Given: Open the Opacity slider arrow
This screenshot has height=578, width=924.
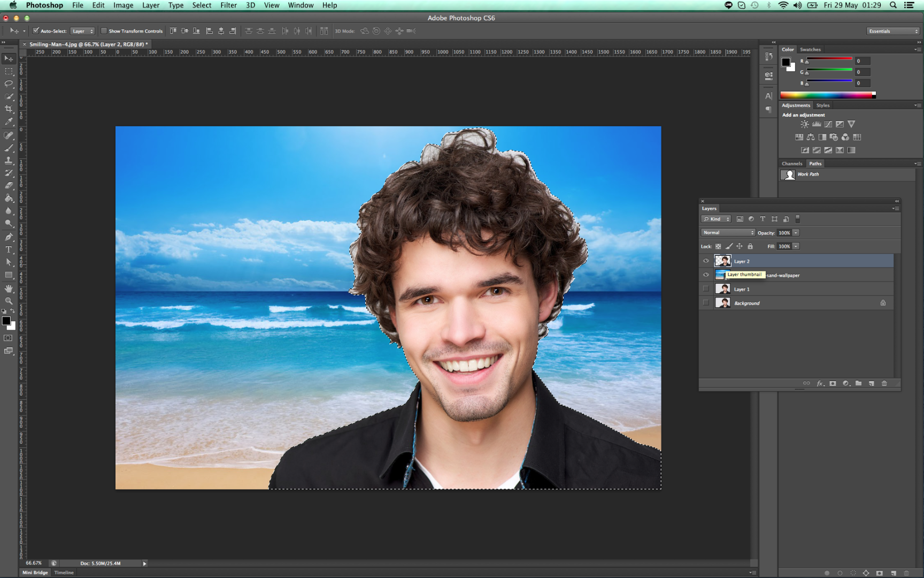Looking at the screenshot, I should pos(796,233).
